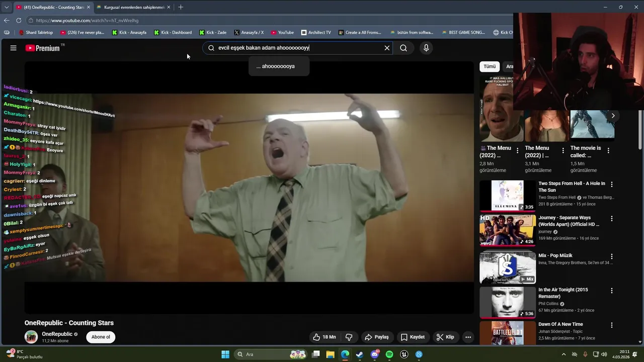Play the Two Steps From Hell thumbnail
The image size is (644, 362).
pyautogui.click(x=508, y=196)
